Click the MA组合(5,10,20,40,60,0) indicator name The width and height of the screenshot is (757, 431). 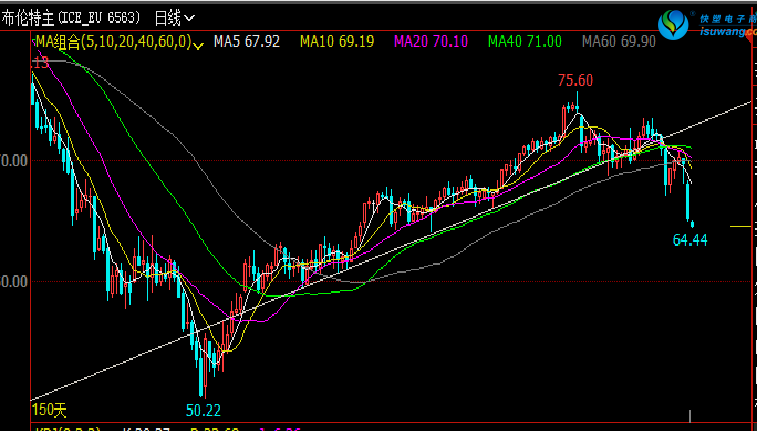112,42
